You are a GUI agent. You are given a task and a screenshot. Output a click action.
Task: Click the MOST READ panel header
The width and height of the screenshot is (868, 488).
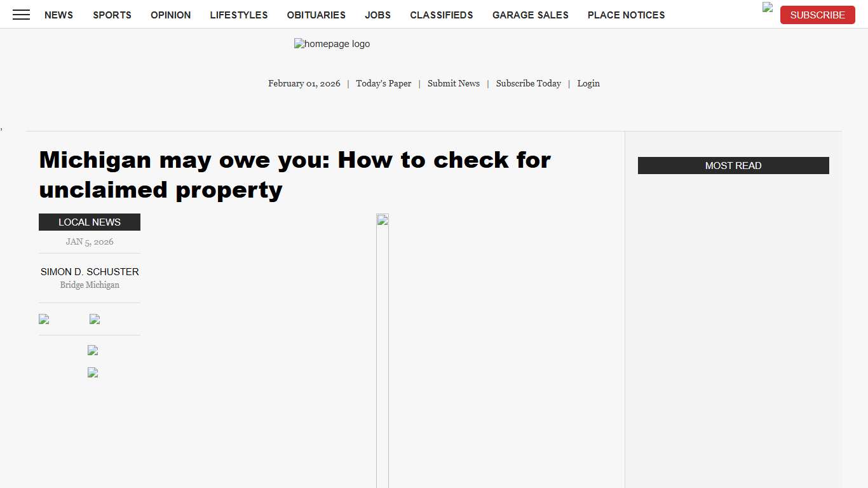coord(733,165)
